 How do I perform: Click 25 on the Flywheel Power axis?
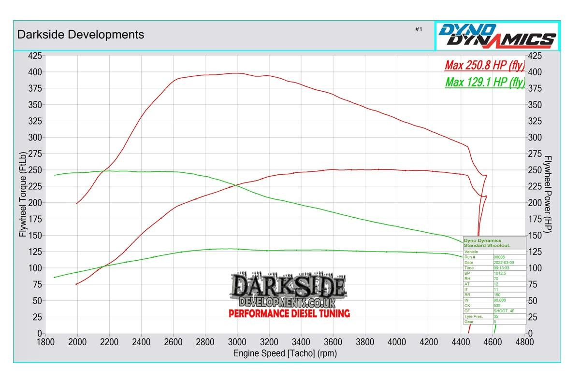pyautogui.click(x=532, y=317)
